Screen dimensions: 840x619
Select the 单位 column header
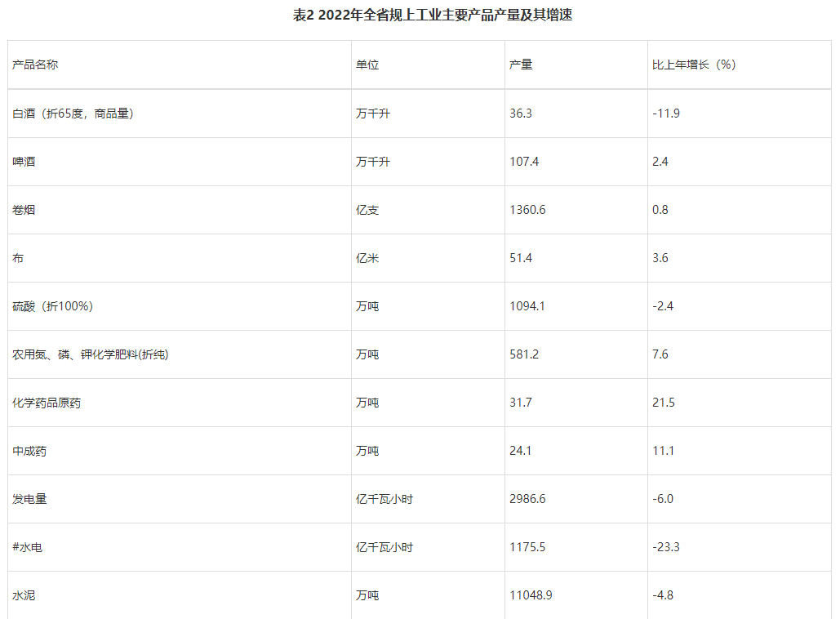click(367, 65)
